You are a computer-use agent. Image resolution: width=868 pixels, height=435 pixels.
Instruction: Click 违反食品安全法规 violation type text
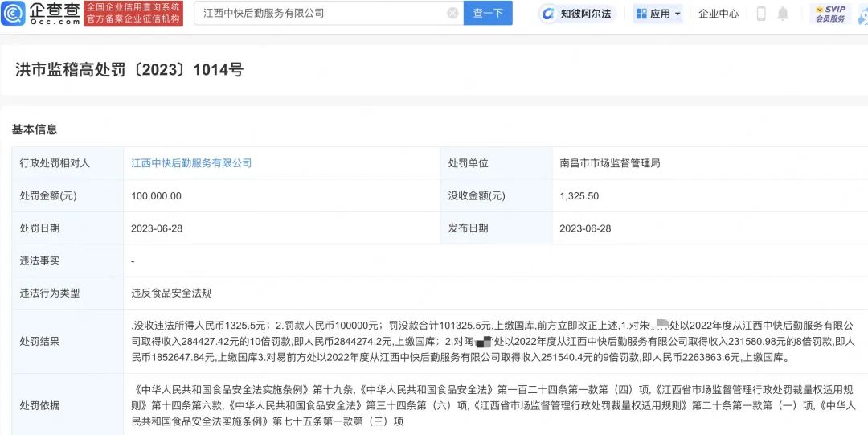[x=170, y=293]
